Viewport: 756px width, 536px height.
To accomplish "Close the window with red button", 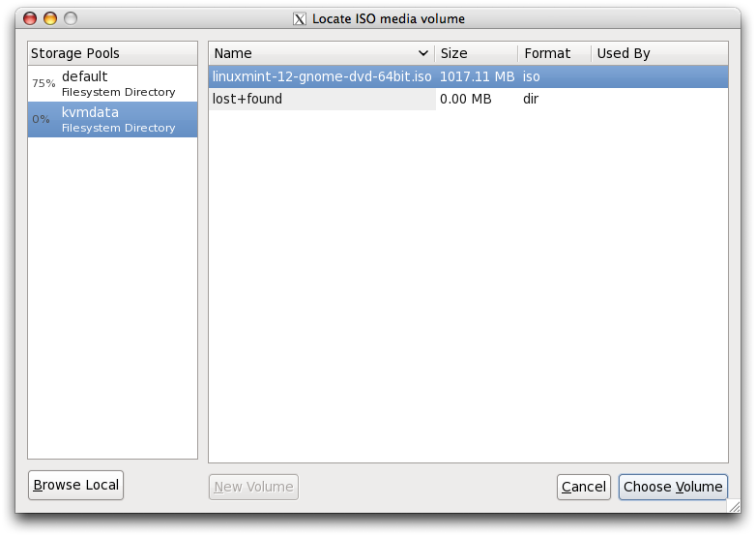I will pos(30,18).
